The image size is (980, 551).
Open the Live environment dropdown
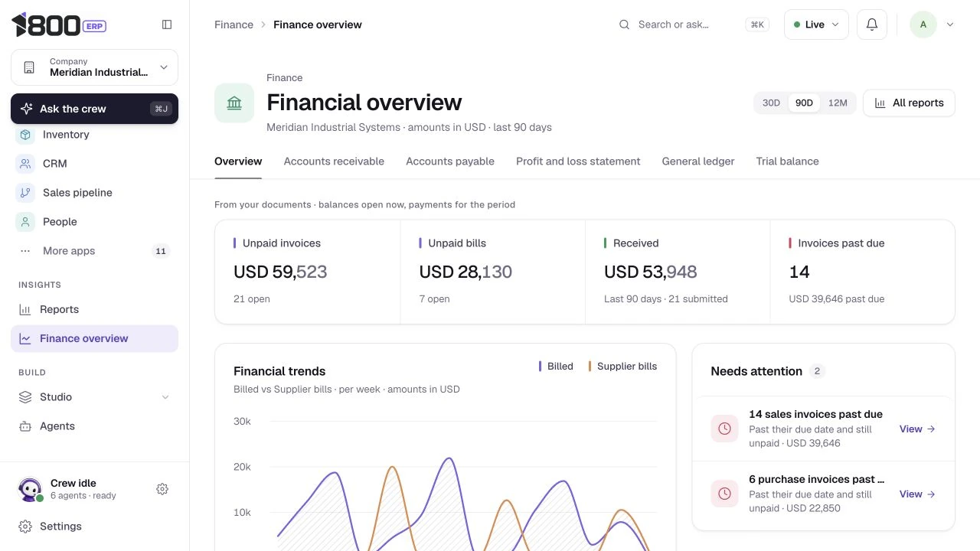[816, 24]
